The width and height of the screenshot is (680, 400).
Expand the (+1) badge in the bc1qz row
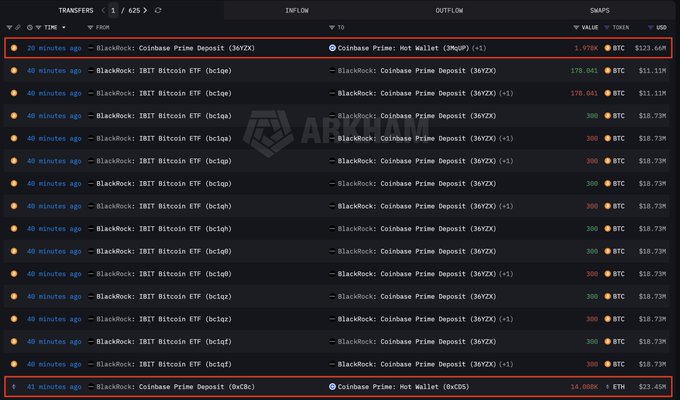506,318
